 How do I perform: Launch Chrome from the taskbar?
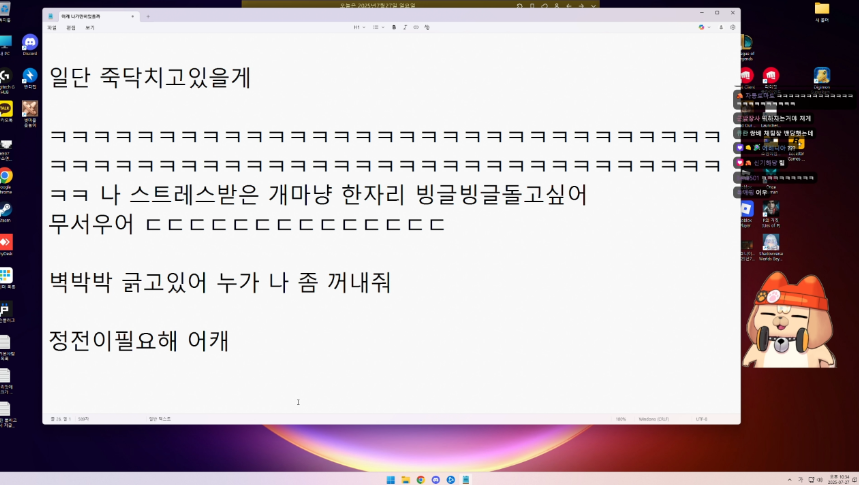pyautogui.click(x=420, y=480)
